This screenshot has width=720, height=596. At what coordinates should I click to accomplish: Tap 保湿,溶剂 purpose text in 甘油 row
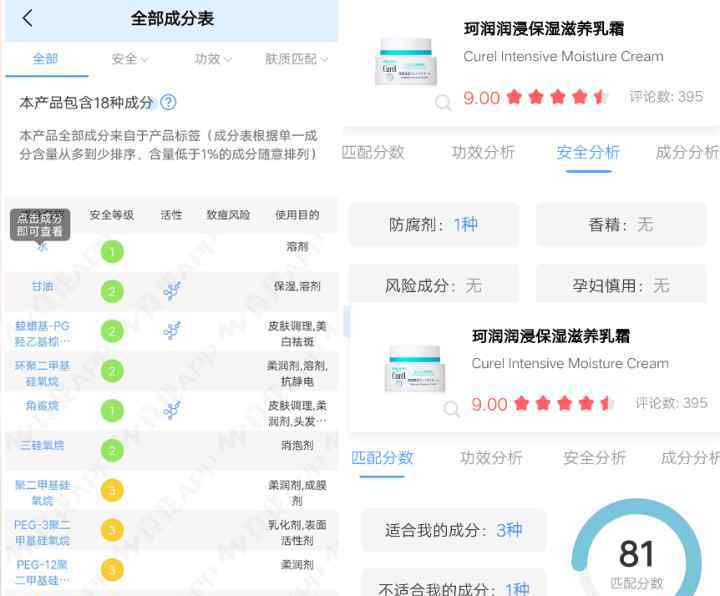coord(297,287)
